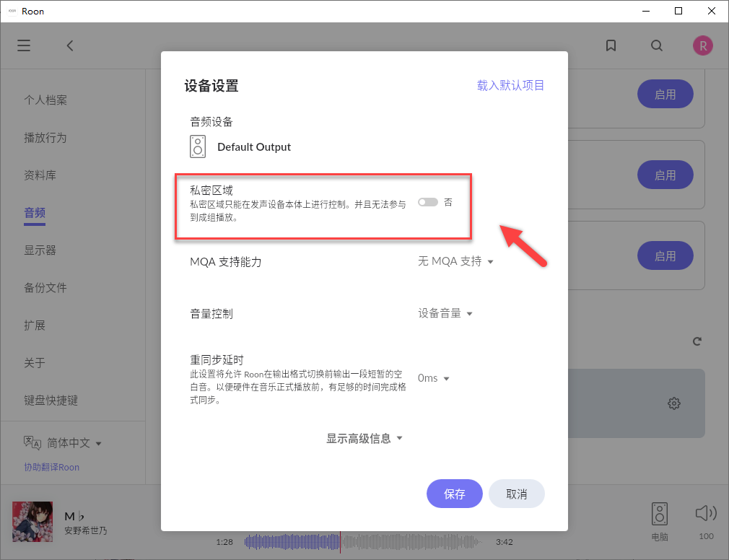The width and height of the screenshot is (729, 560).
Task: Click the first 启用 enable button
Action: tap(665, 95)
